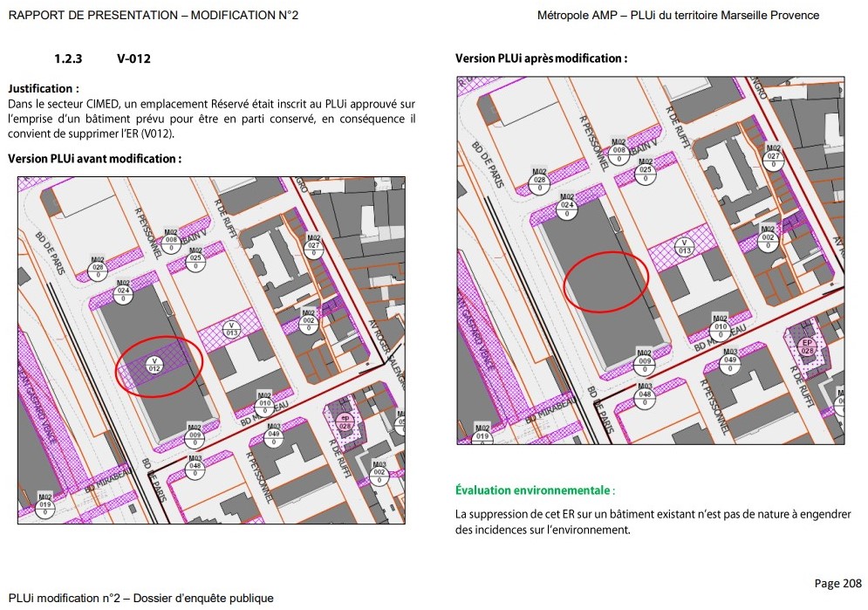Click the 'V 013' marker on the before-modification map

231,329
